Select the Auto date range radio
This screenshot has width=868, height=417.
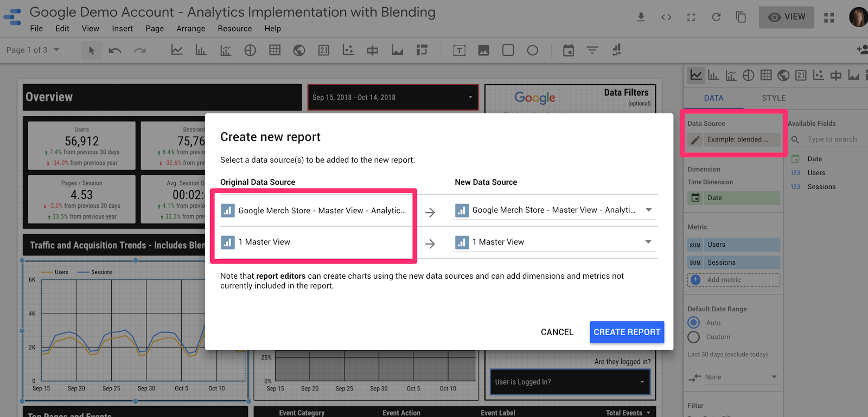(x=693, y=323)
